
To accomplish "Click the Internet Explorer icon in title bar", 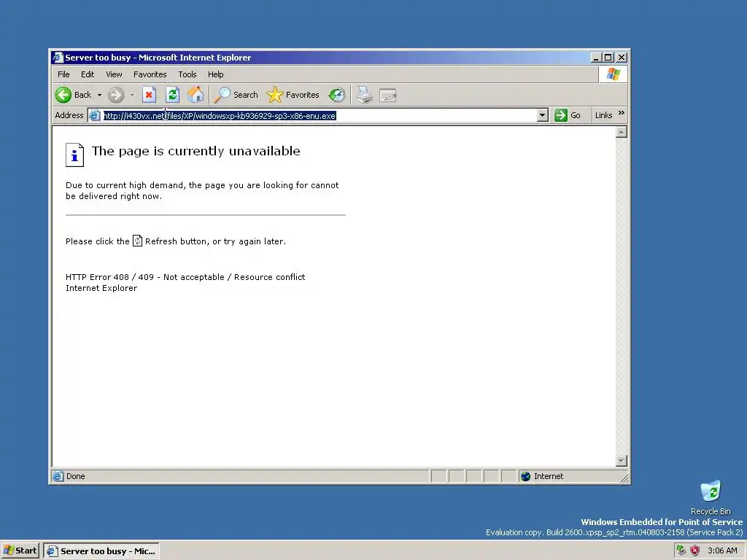I will pyautogui.click(x=58, y=58).
